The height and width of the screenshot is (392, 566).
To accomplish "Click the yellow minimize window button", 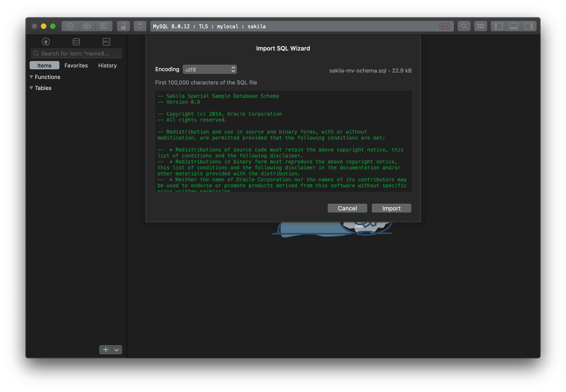I will point(43,26).
